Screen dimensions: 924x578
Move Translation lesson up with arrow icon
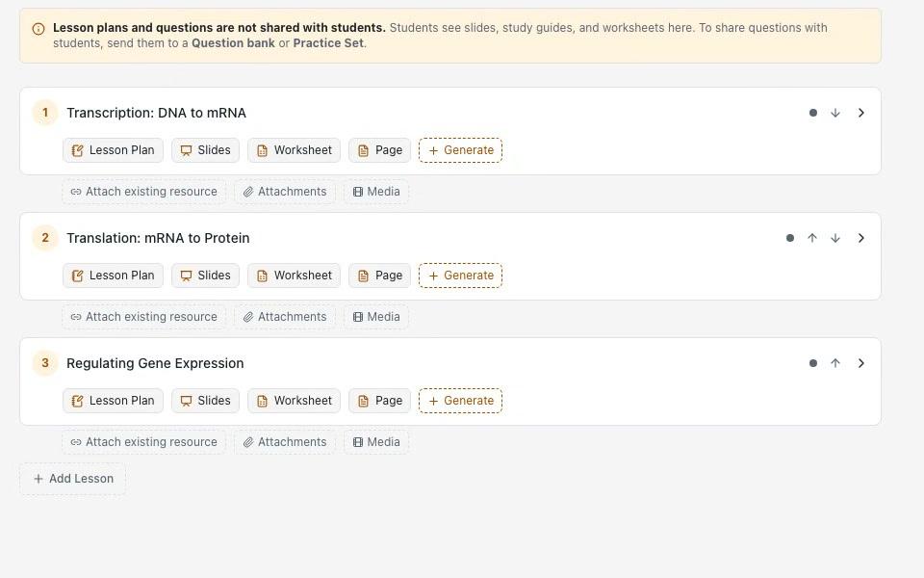(x=812, y=238)
